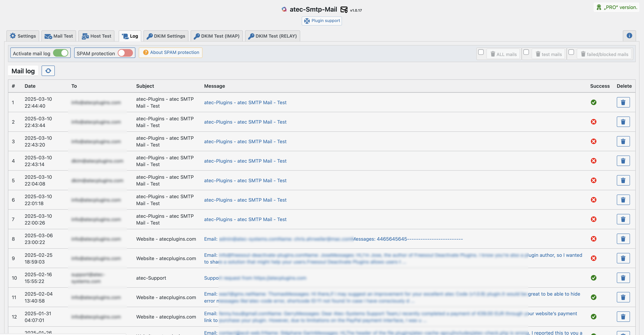Switch to the Host Test tab

click(96, 36)
